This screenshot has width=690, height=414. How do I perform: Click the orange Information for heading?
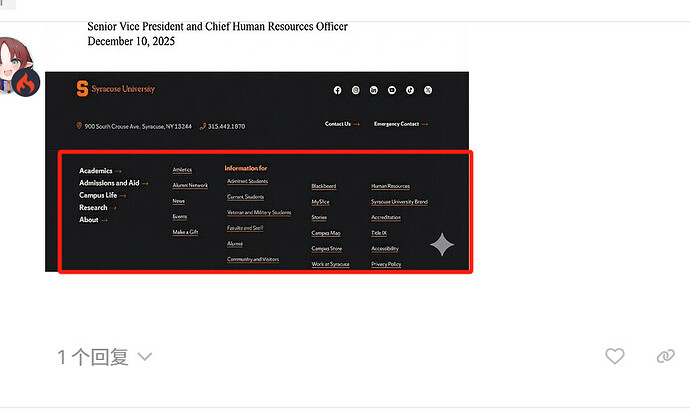point(246,168)
